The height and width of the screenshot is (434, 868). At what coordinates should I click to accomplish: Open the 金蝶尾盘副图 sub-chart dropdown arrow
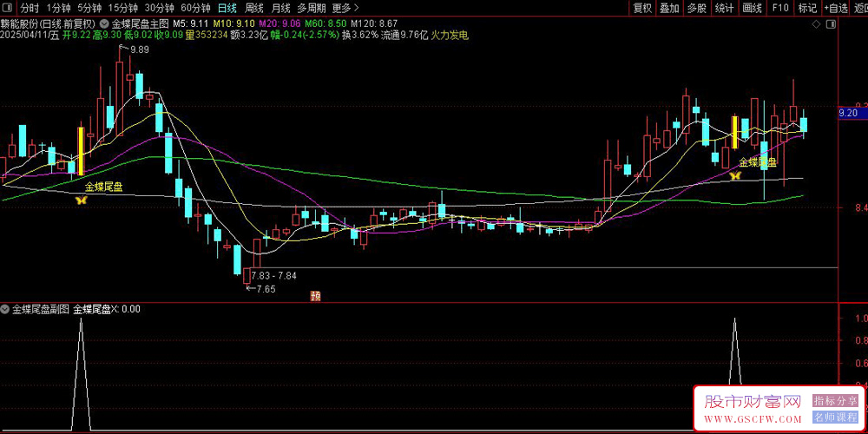click(5, 310)
